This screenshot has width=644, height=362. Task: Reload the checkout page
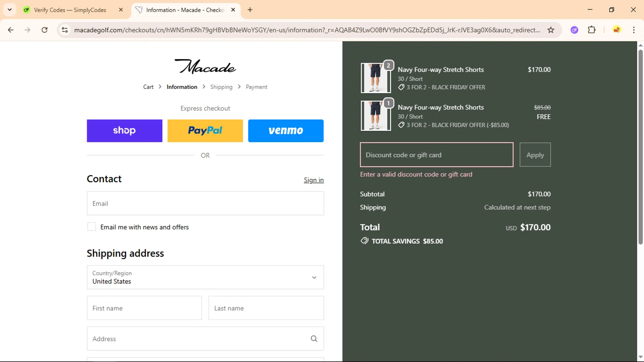(45, 30)
